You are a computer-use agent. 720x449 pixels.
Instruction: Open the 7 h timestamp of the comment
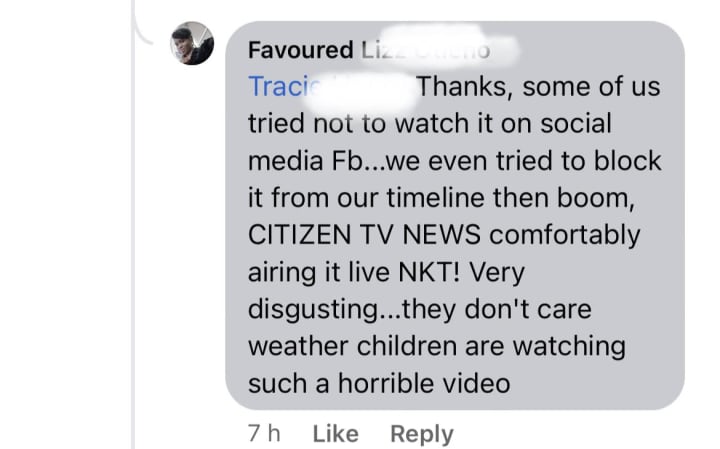click(x=264, y=433)
